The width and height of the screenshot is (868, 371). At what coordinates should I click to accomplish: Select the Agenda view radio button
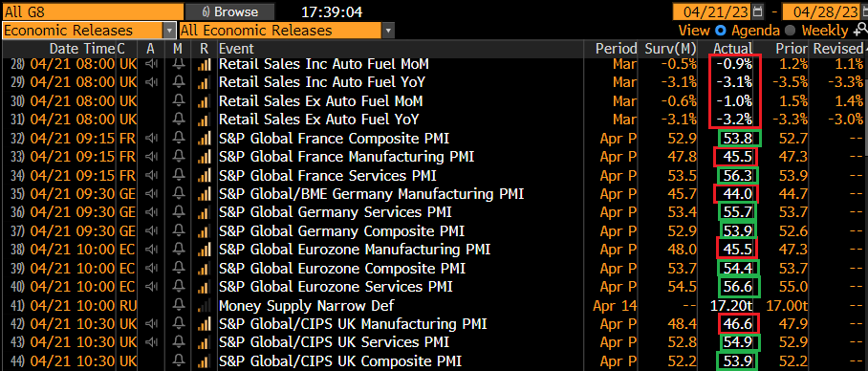pyautogui.click(x=721, y=31)
